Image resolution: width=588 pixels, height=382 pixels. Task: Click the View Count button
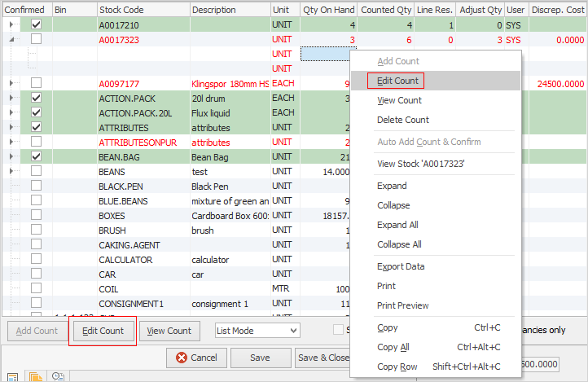(169, 331)
